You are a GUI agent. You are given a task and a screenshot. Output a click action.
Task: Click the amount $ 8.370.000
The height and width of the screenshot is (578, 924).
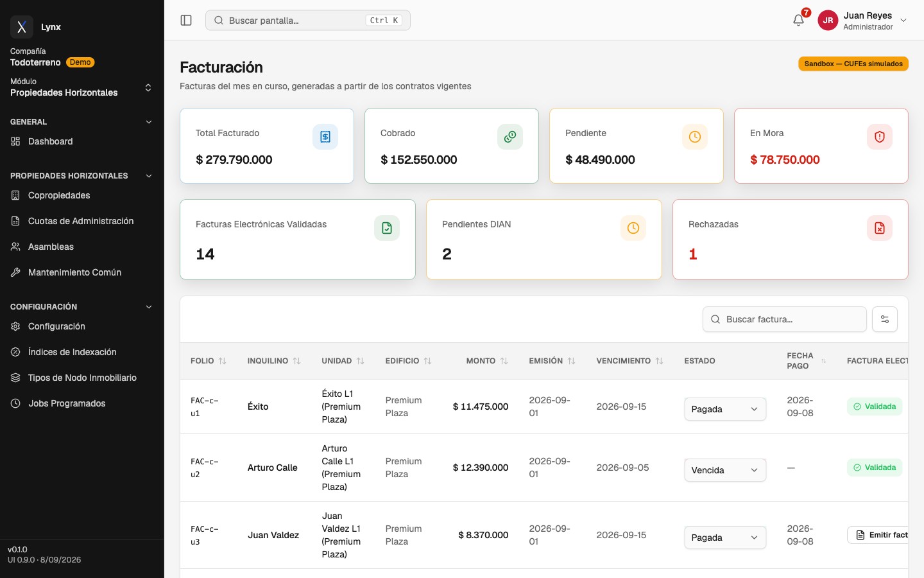[483, 535]
